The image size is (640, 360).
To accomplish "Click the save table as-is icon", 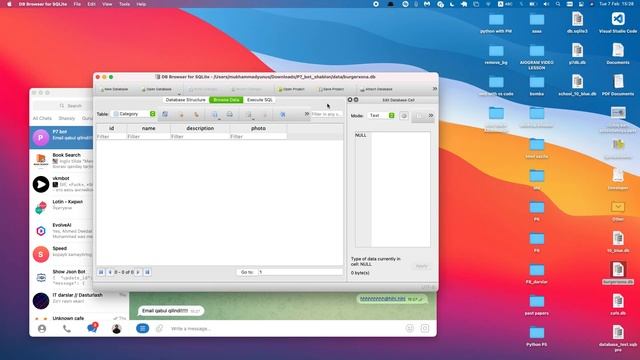I will tap(214, 115).
